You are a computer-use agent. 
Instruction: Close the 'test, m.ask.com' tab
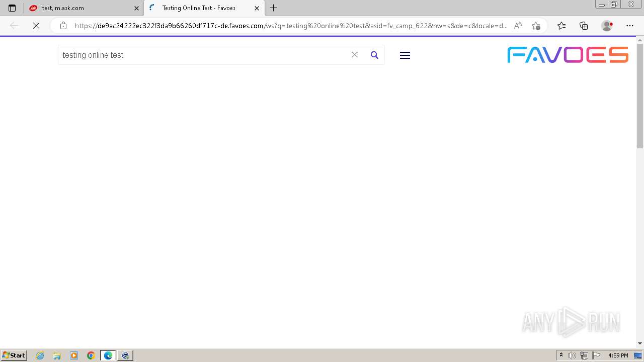[x=136, y=8]
